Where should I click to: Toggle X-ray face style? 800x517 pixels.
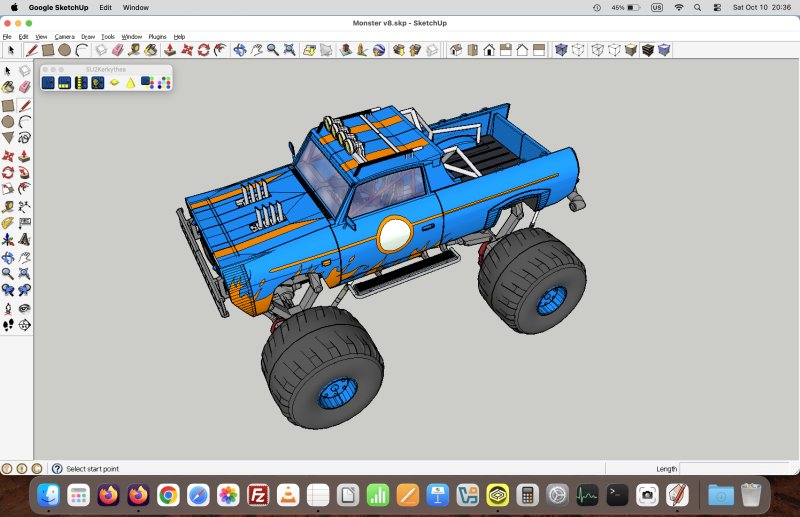tap(561, 50)
